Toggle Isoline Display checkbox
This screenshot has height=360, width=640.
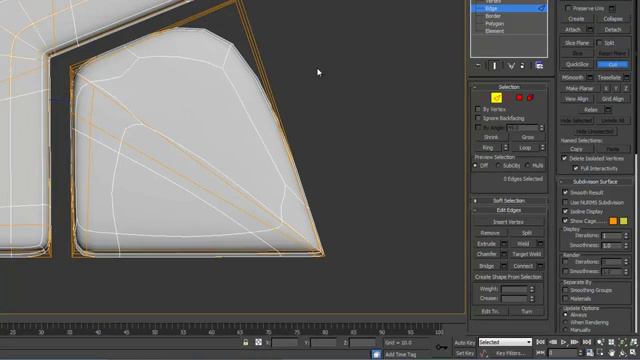565,211
